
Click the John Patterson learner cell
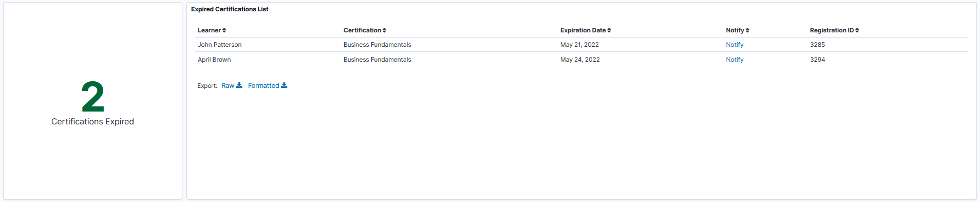pos(219,45)
